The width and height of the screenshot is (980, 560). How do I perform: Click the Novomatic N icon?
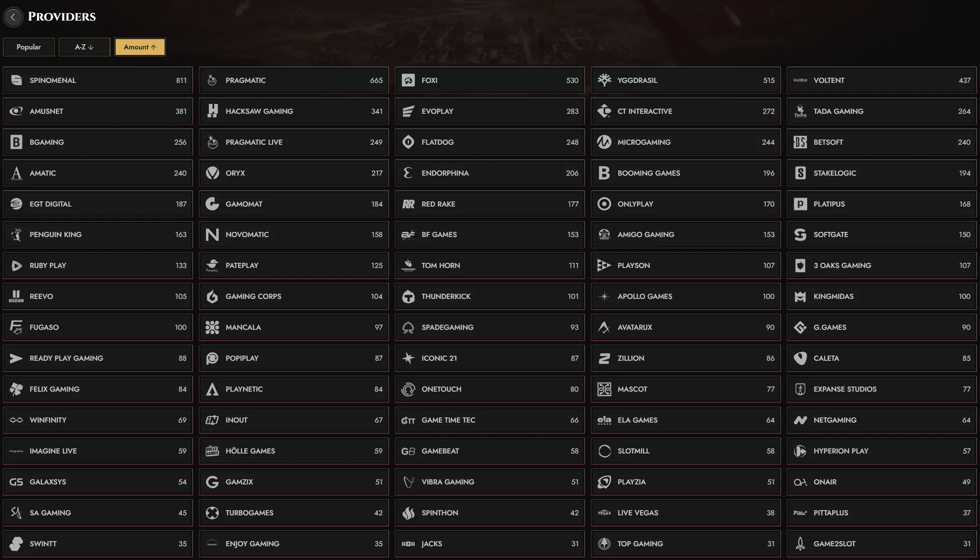point(212,234)
